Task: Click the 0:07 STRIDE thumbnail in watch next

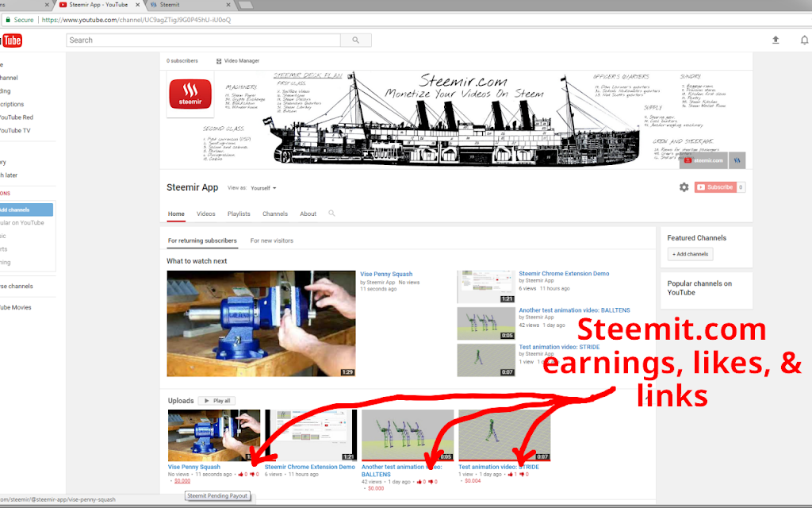Action: coord(486,360)
